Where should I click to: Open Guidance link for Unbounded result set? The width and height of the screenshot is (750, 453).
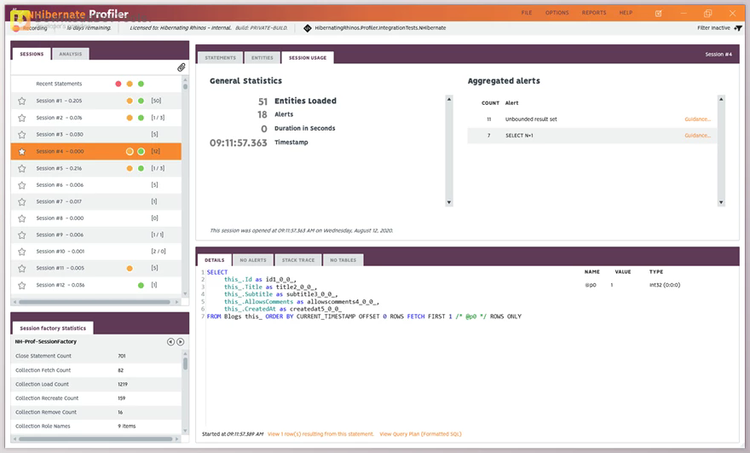697,119
